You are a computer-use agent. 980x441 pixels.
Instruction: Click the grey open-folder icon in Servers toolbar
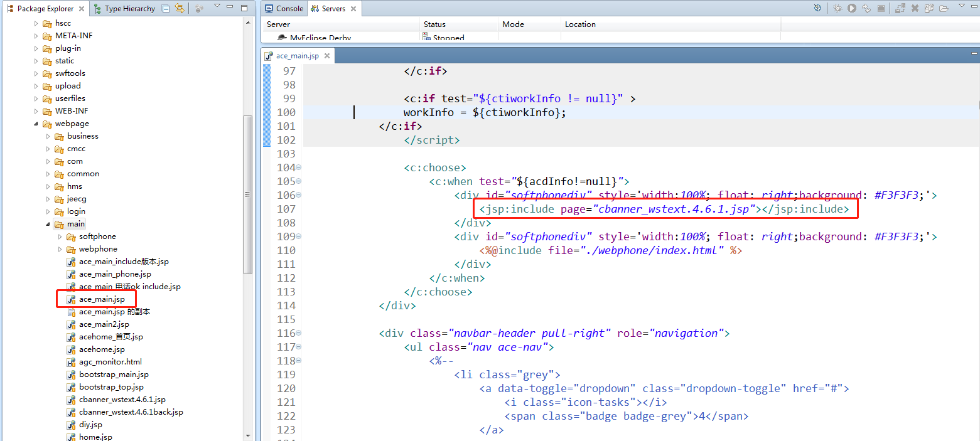pyautogui.click(x=943, y=8)
